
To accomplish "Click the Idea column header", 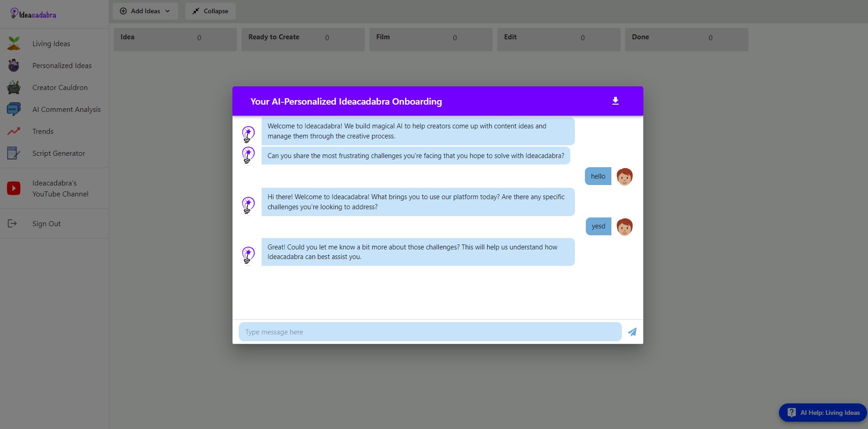I will pos(175,39).
